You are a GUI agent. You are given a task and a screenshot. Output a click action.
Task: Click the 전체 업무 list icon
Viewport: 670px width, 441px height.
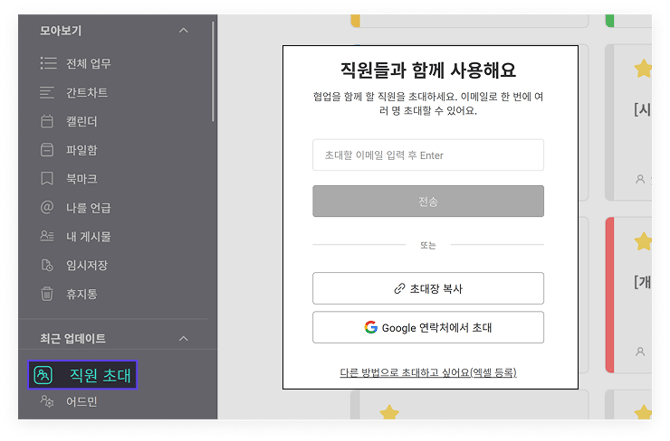[46, 64]
